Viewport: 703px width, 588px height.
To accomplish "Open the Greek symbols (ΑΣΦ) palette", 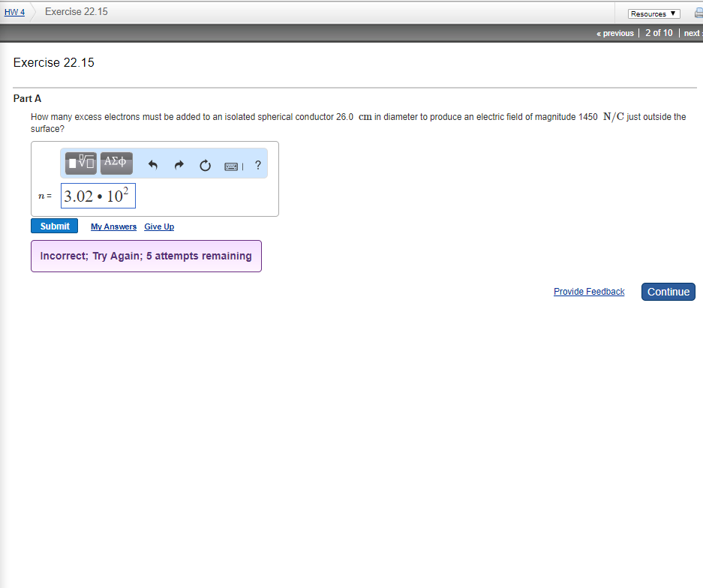I will tap(116, 163).
